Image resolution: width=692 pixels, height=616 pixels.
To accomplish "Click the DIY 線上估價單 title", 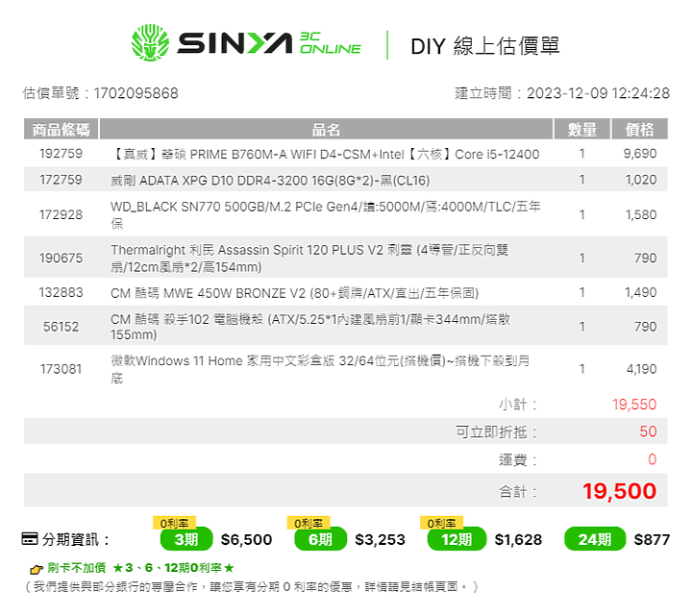I will pos(485,46).
